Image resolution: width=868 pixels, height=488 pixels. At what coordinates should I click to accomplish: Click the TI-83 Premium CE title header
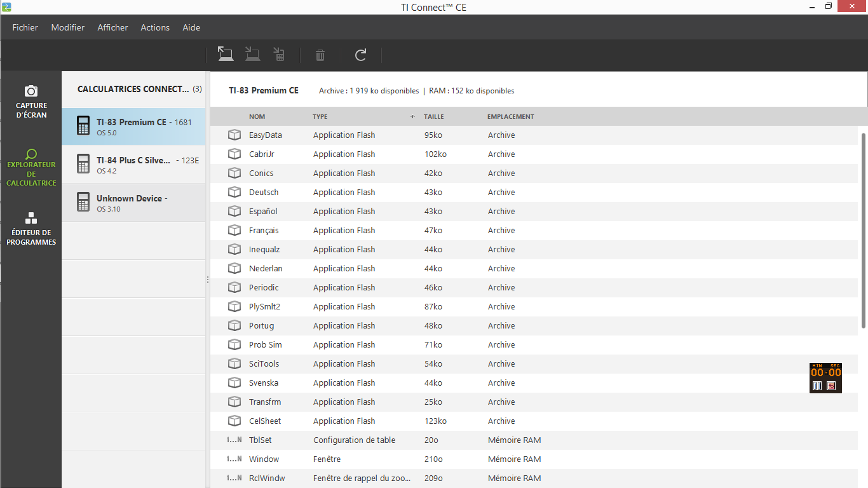pyautogui.click(x=264, y=90)
